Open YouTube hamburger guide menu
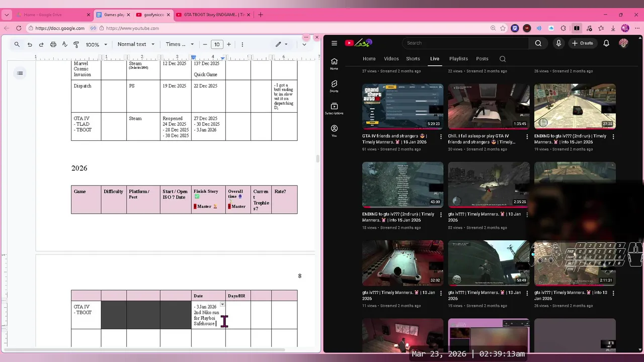 click(334, 43)
